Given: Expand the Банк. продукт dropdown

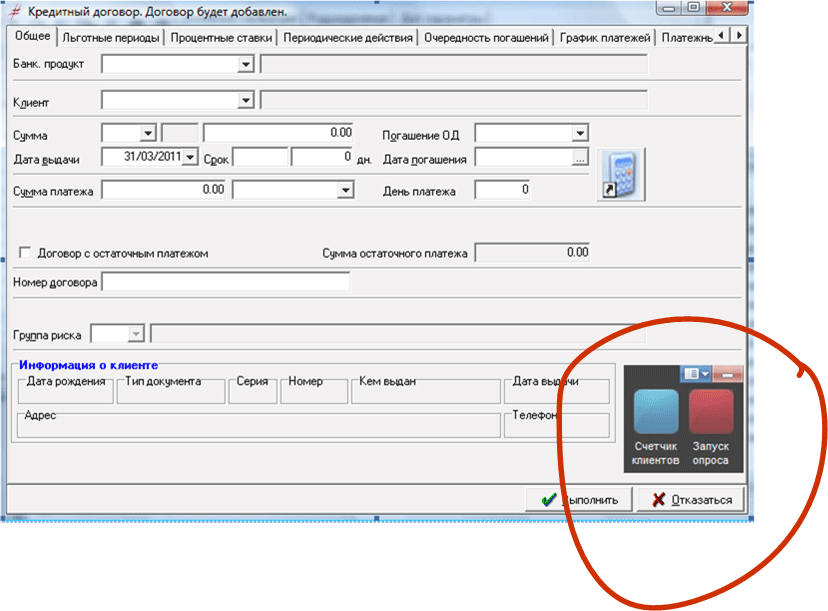Looking at the screenshot, I should [246, 65].
